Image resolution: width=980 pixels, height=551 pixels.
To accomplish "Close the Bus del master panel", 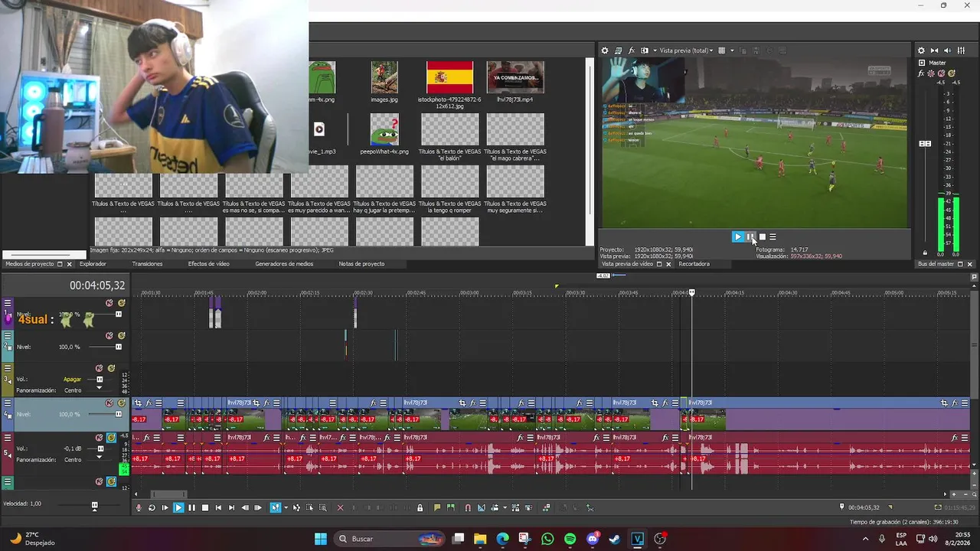I will click(969, 264).
